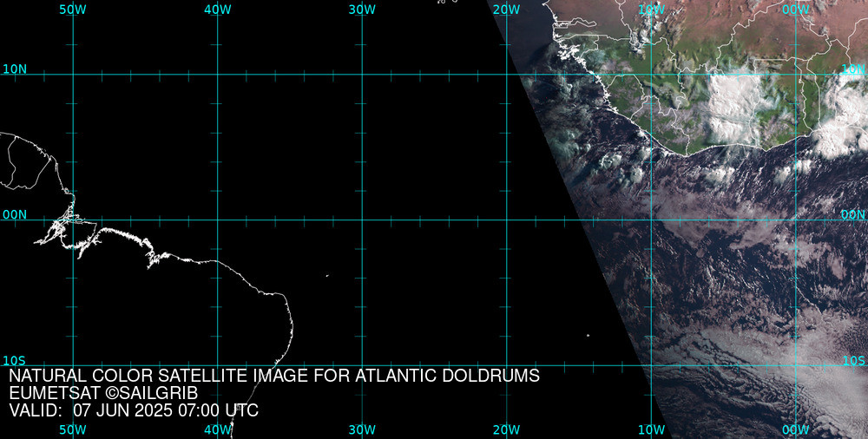Click the right 10S latitude label
The image size is (868, 439).
point(853,361)
